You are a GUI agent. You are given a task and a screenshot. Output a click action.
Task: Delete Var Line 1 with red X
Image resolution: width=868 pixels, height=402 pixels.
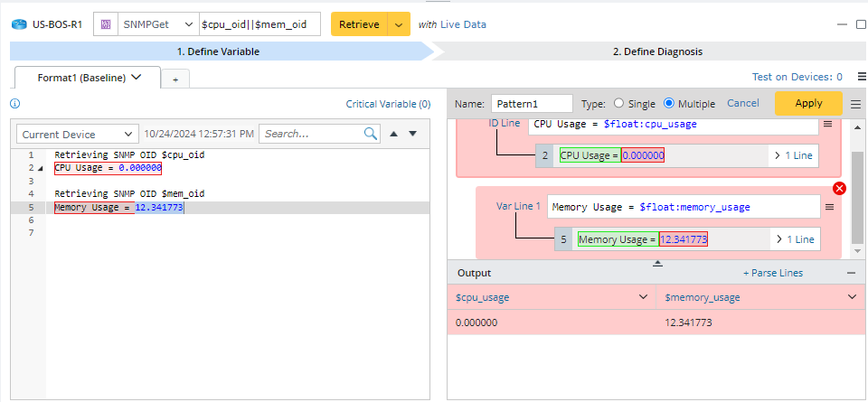point(839,189)
